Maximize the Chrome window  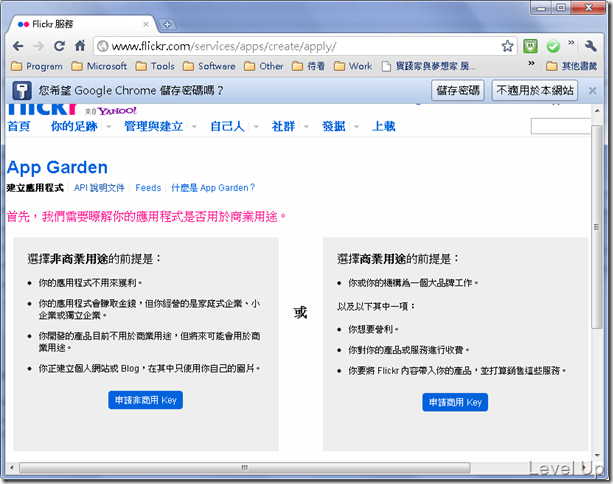coord(561,8)
